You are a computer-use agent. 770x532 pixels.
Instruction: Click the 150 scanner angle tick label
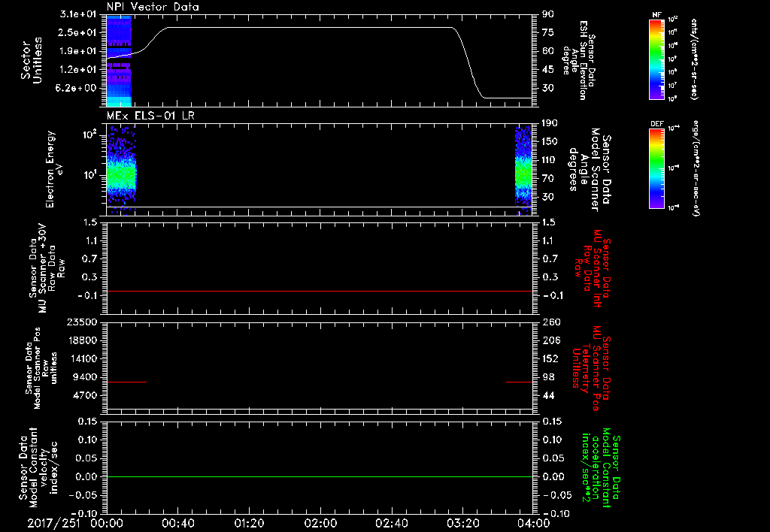tap(550, 142)
